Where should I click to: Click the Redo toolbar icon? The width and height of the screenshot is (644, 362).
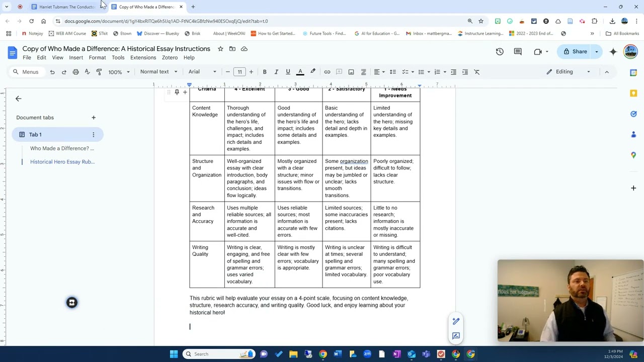coord(64,72)
